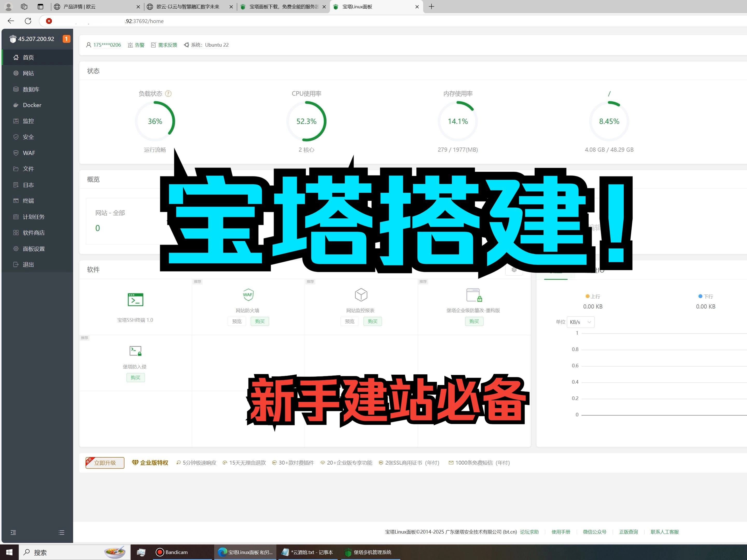
Task: Click 购买 under 堡塔防入侵
Action: click(x=135, y=378)
